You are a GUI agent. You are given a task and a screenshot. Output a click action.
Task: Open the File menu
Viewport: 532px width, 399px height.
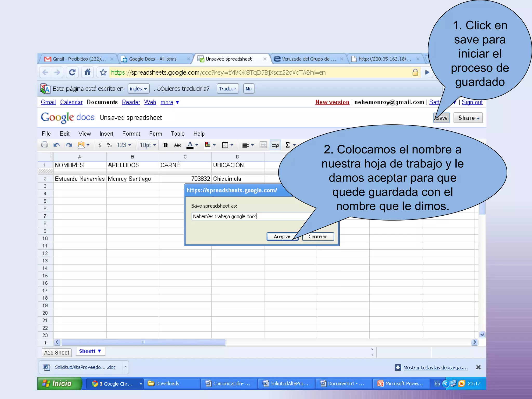click(x=46, y=134)
